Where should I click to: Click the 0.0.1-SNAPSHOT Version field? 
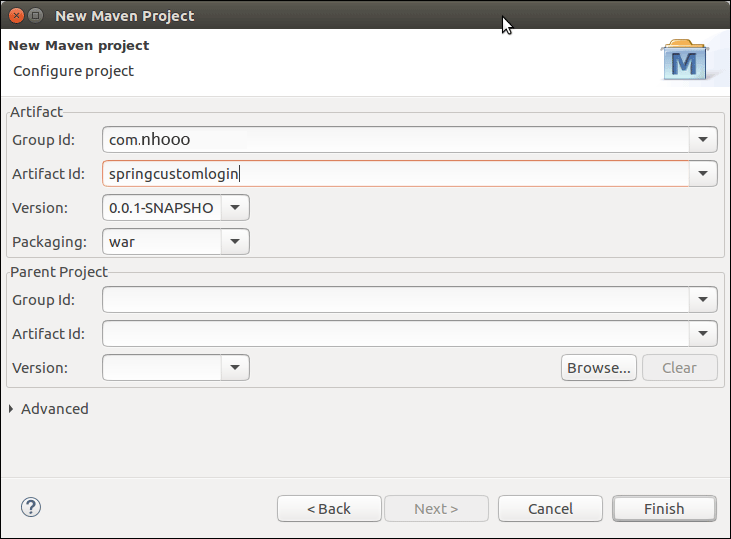coord(162,208)
